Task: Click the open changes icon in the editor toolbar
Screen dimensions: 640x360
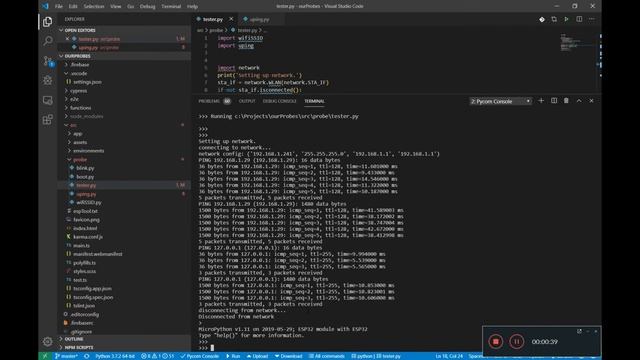Action: pos(554,19)
